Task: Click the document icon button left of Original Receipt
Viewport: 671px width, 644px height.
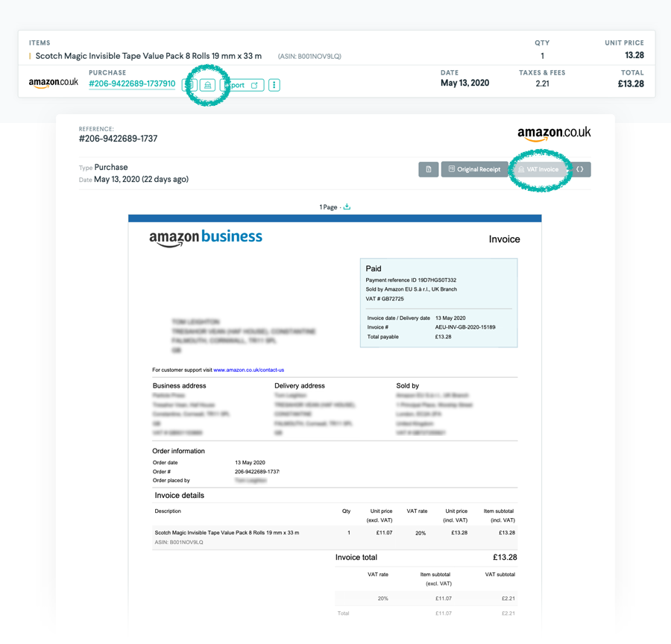Action: click(429, 169)
